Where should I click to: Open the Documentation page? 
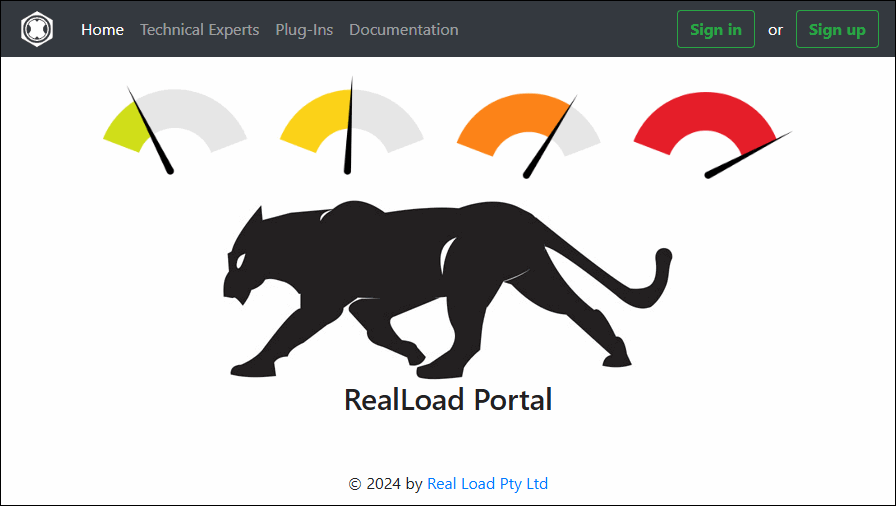point(403,30)
